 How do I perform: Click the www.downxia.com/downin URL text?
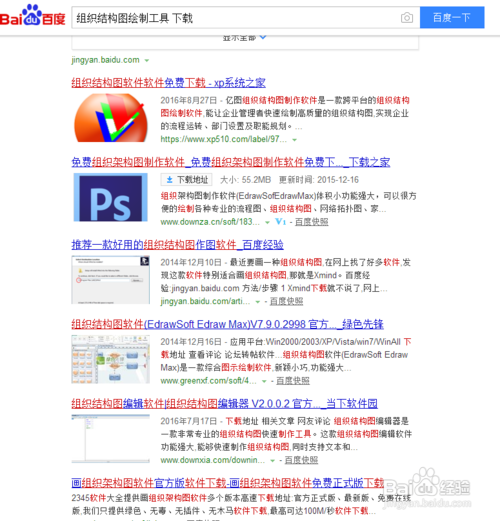pos(213,460)
